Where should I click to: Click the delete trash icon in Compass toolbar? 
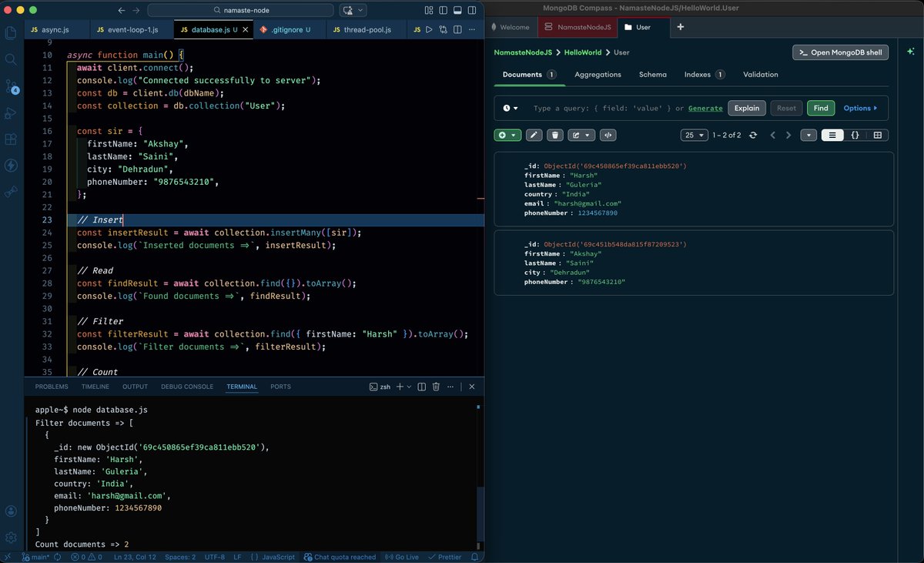[x=554, y=135]
